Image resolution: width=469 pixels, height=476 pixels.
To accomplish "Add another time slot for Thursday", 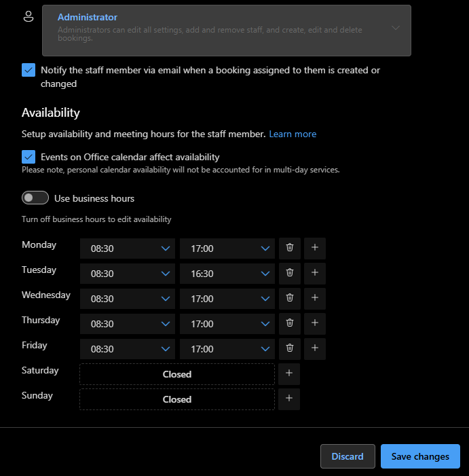I will tap(315, 324).
